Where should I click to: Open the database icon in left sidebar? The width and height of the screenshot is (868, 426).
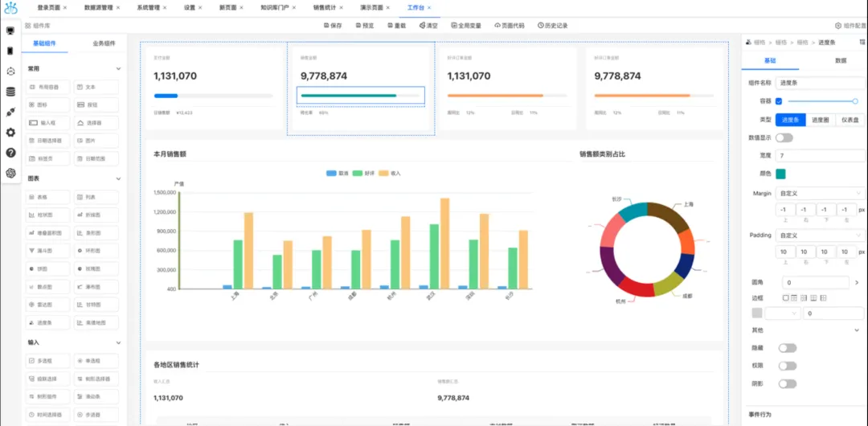[x=10, y=92]
